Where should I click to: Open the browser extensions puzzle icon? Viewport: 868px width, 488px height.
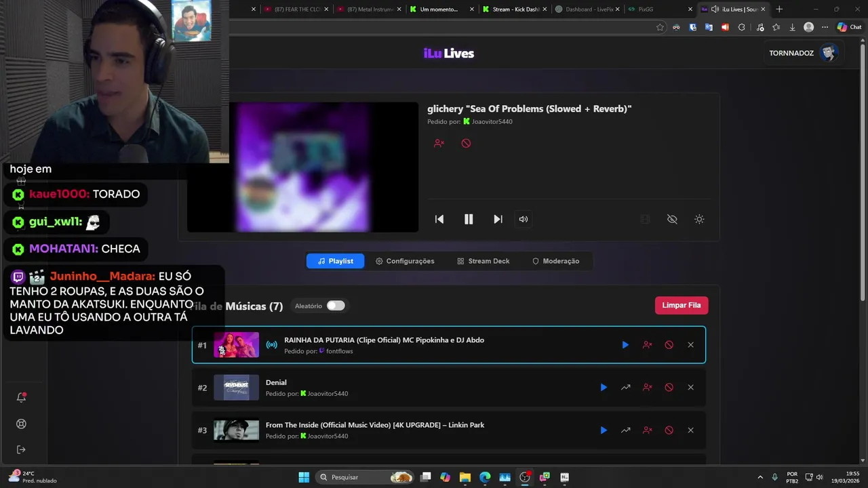coord(741,27)
